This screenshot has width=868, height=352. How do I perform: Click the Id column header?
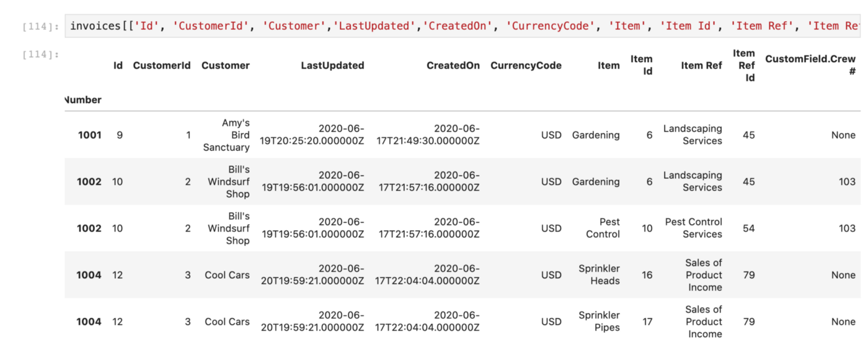pos(118,65)
